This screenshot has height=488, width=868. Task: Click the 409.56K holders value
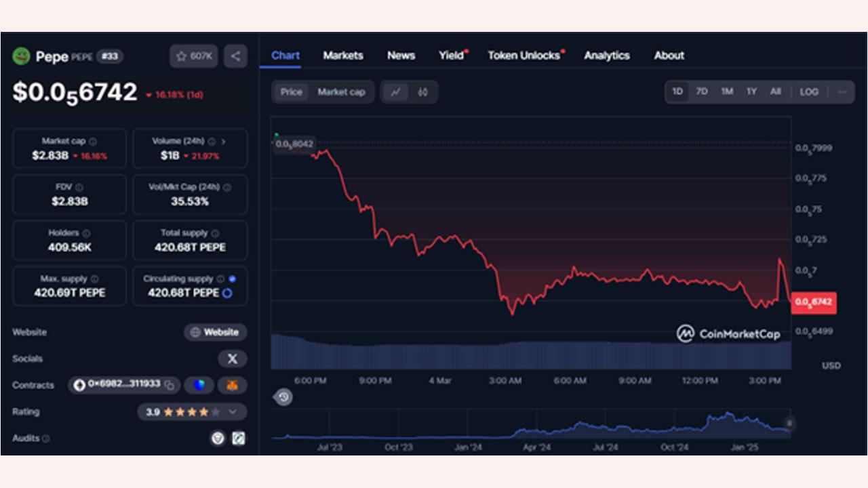coord(70,247)
